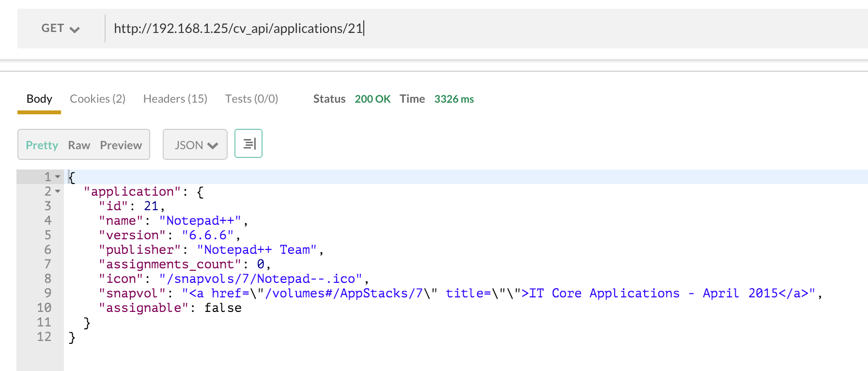Select the Pretty response view
The image size is (868, 371).
click(x=42, y=145)
